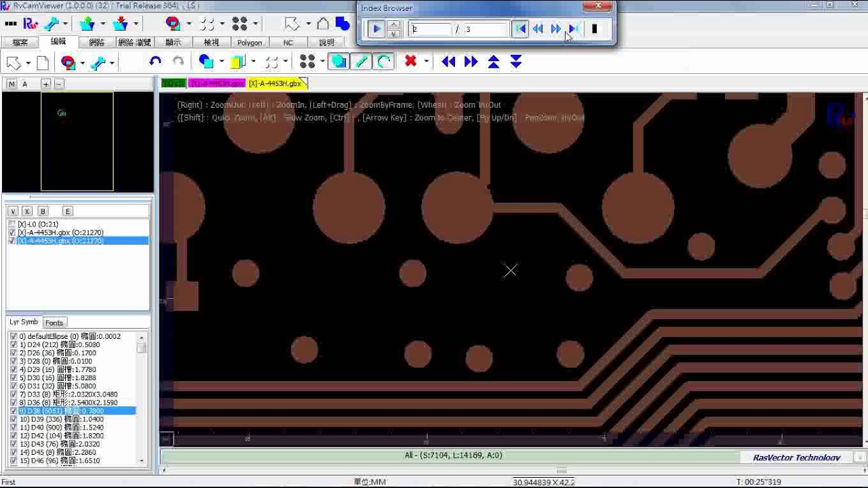Jump to last index in Index Browser
868x488 pixels.
[573, 29]
